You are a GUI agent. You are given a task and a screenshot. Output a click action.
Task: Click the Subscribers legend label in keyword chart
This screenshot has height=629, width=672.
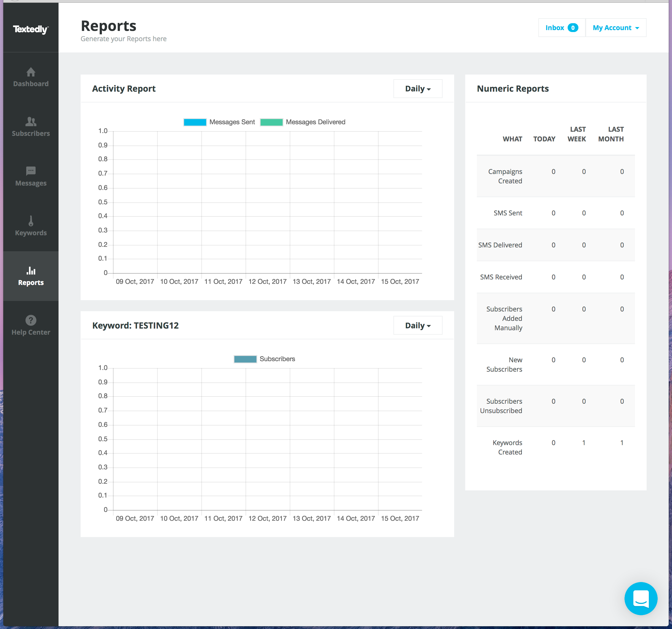coord(277,359)
